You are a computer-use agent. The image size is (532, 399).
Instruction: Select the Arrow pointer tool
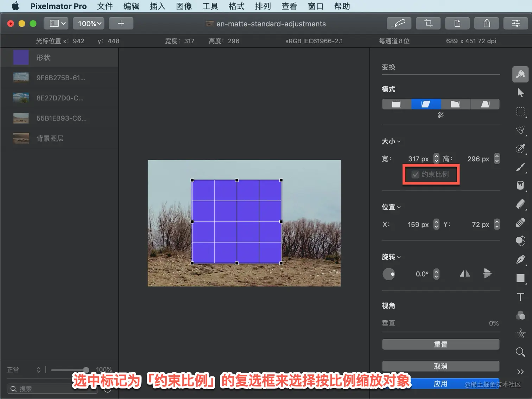click(520, 93)
